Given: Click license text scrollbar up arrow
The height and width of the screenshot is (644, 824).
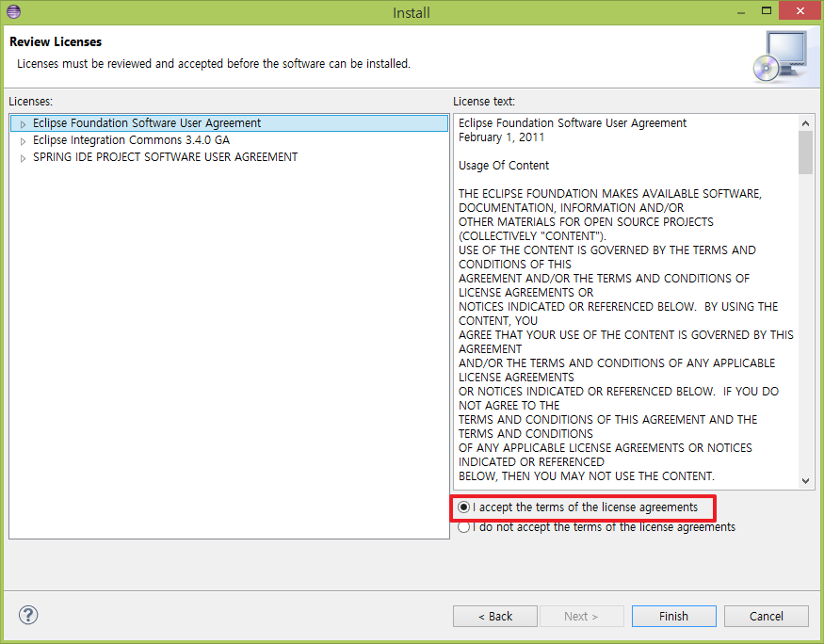Looking at the screenshot, I should coord(805,123).
